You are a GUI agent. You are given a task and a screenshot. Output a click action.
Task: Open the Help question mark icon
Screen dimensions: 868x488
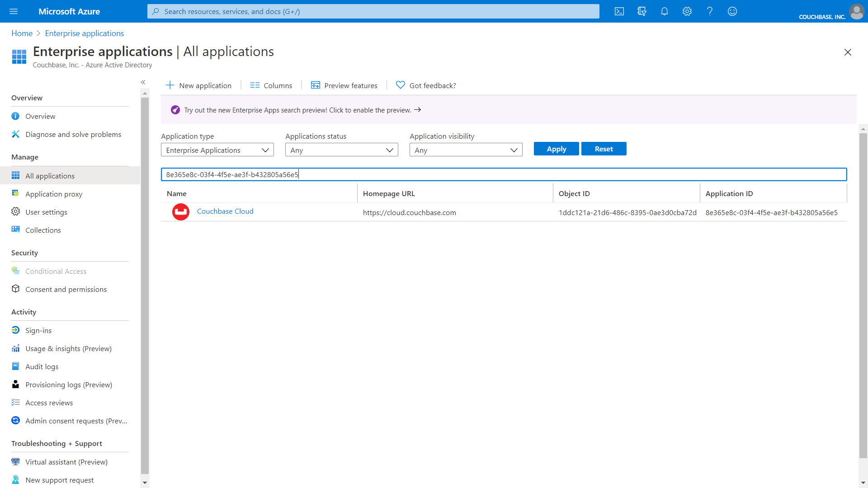point(709,11)
